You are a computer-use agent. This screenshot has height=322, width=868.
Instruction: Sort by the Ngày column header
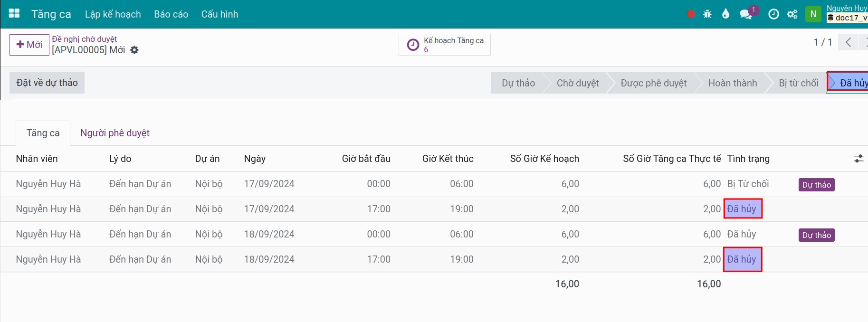point(255,159)
